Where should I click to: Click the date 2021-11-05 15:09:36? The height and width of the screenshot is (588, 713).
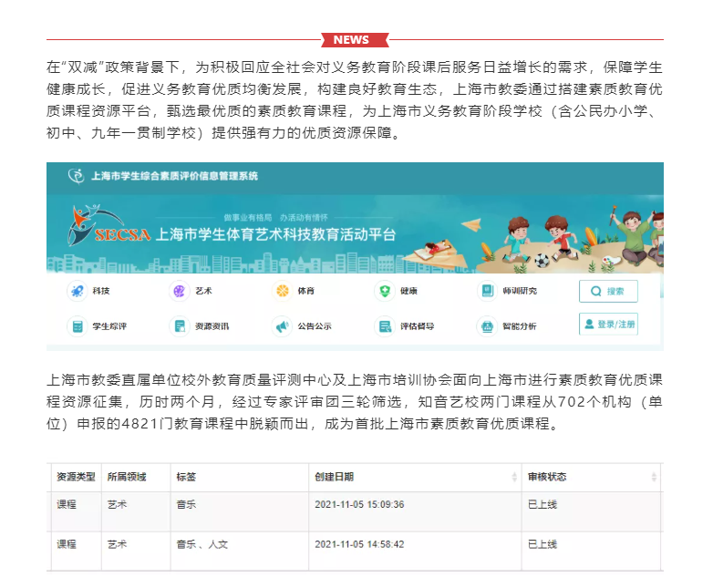point(359,504)
